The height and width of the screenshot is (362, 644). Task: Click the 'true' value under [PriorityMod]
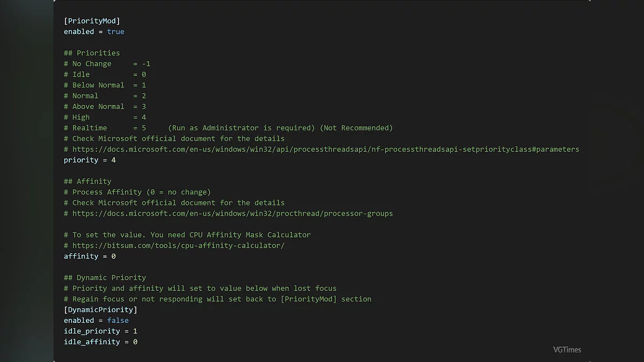click(115, 32)
